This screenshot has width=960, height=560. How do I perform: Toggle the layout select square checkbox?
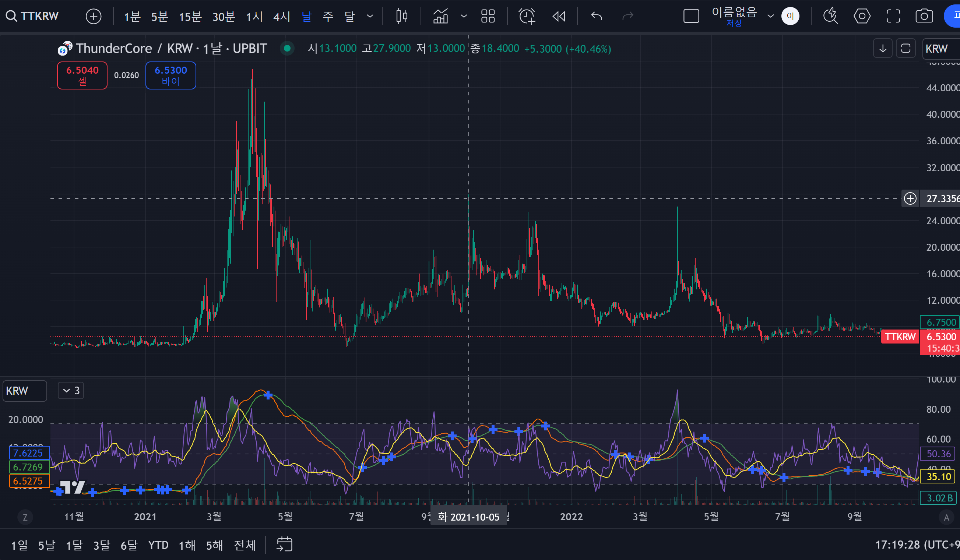(691, 16)
